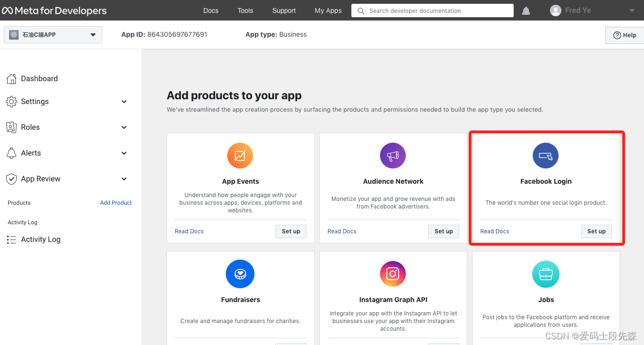Open notifications bell icon
Image resolution: width=644 pixels, height=345 pixels.
click(526, 10)
